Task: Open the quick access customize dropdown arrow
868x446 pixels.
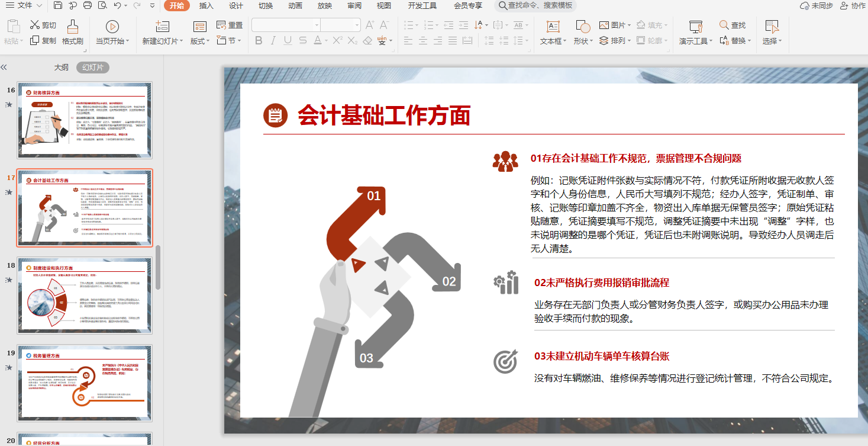Action: tap(152, 6)
